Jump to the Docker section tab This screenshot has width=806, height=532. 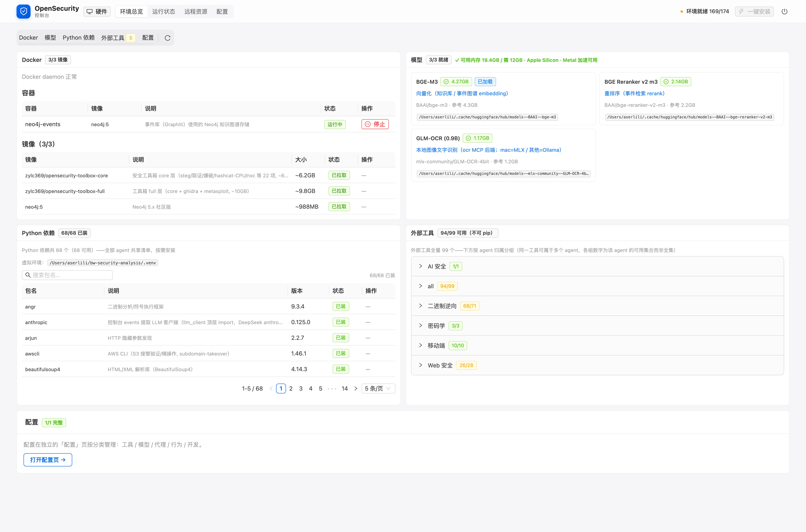click(x=28, y=38)
